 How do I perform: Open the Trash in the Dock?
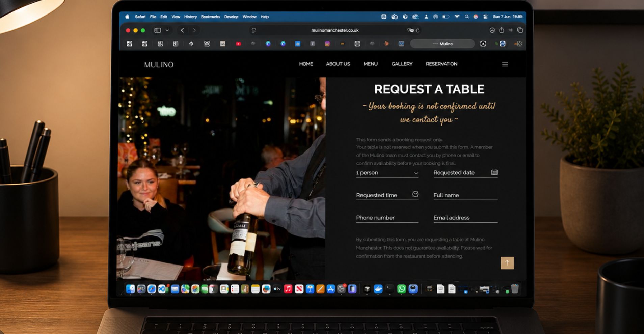tap(515, 289)
